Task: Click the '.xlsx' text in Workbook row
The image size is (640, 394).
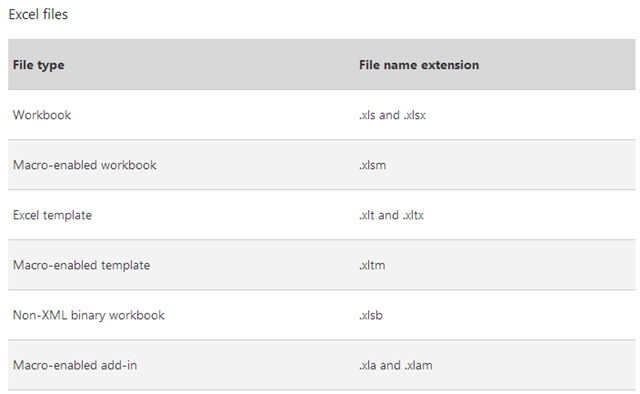Action: pyautogui.click(x=415, y=115)
